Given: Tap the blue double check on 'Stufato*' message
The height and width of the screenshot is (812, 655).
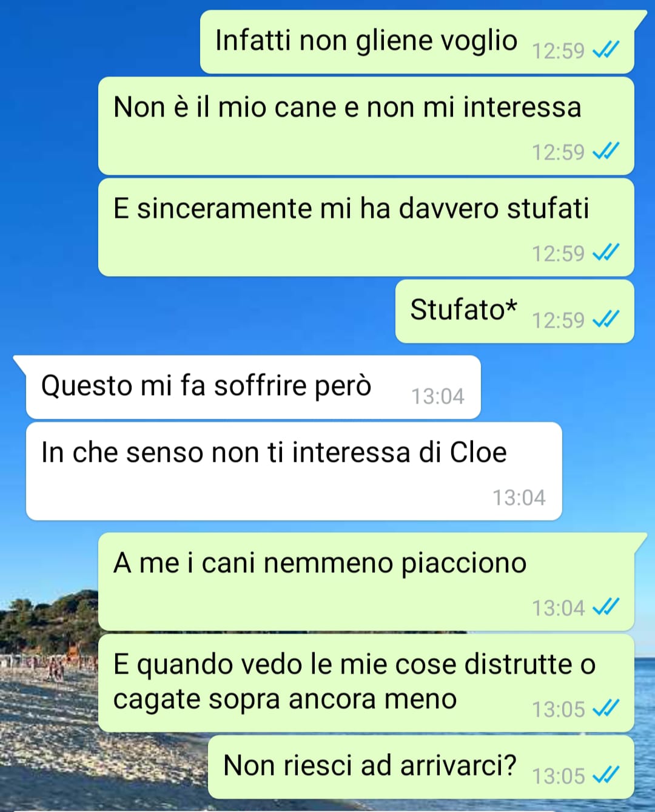Looking at the screenshot, I should click(606, 319).
